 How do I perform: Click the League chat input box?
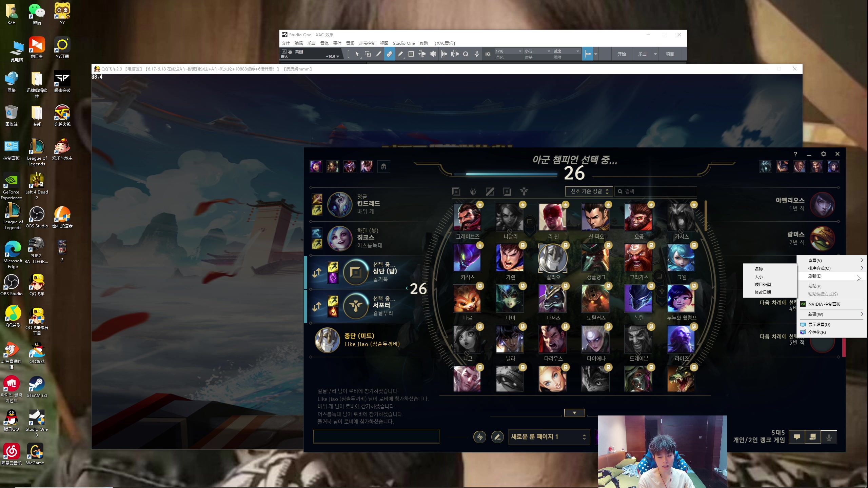coord(376,436)
